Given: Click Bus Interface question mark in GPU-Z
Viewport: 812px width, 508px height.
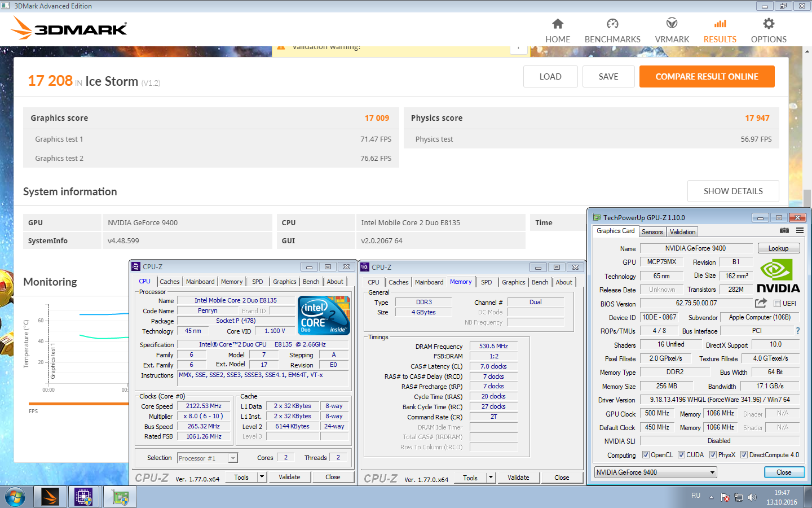Looking at the screenshot, I should (x=797, y=331).
